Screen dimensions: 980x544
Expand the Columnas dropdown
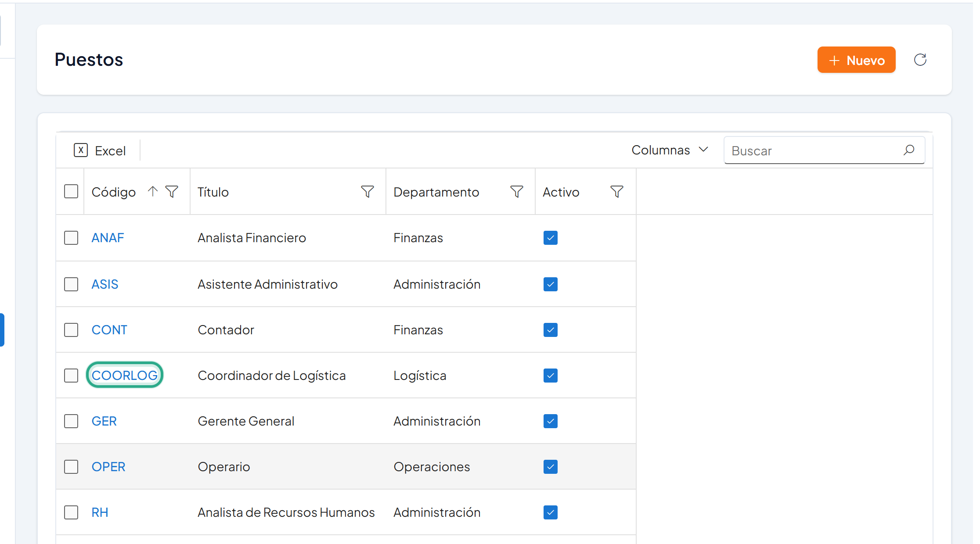coord(670,150)
